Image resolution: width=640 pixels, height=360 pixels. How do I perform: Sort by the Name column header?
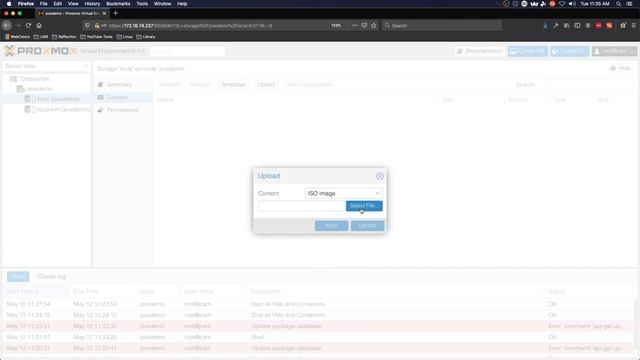165,100
